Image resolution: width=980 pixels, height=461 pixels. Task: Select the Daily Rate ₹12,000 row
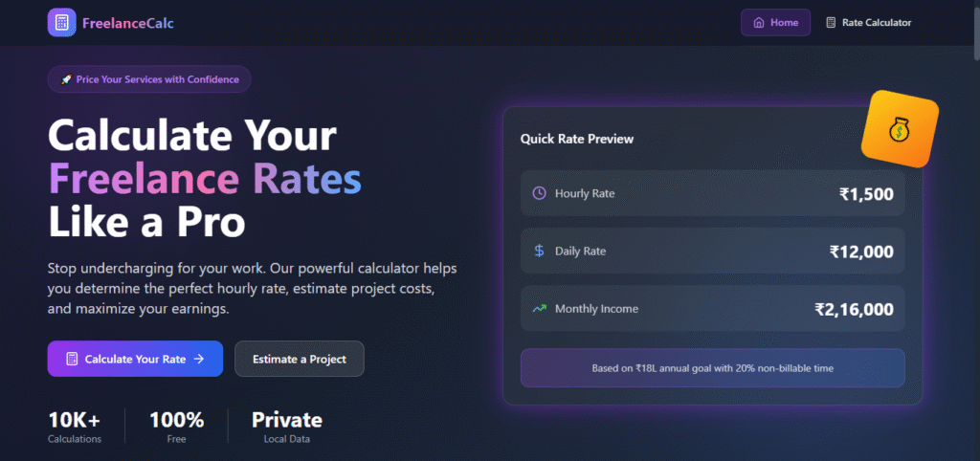pyautogui.click(x=712, y=252)
